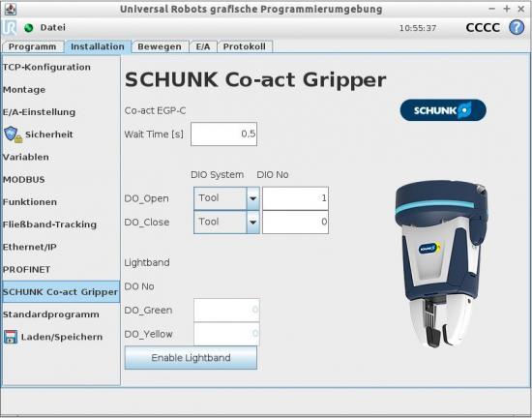Image resolution: width=532 pixels, height=418 pixels.
Task: Click the Enable Lightband button
Action: click(191, 358)
